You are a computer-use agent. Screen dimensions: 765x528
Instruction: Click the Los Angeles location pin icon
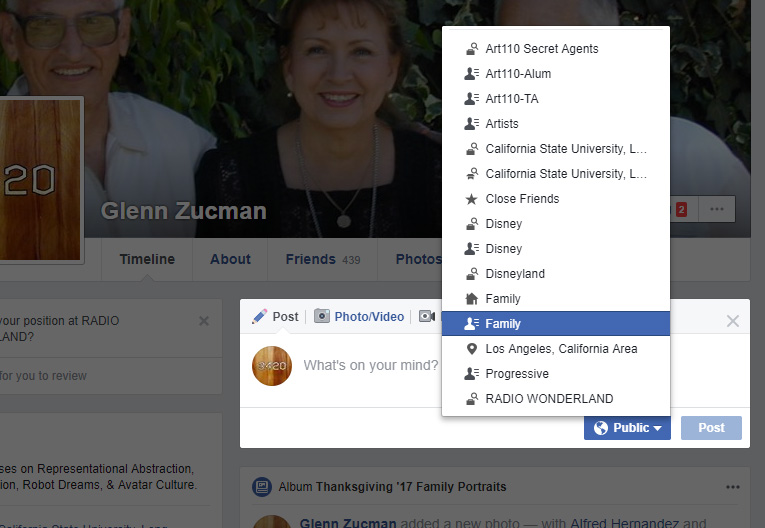pyautogui.click(x=471, y=348)
